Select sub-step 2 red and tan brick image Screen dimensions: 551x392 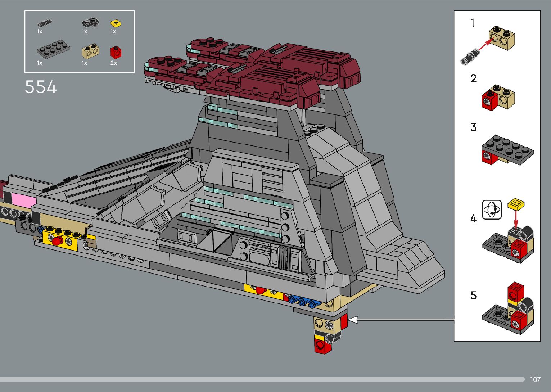(498, 97)
